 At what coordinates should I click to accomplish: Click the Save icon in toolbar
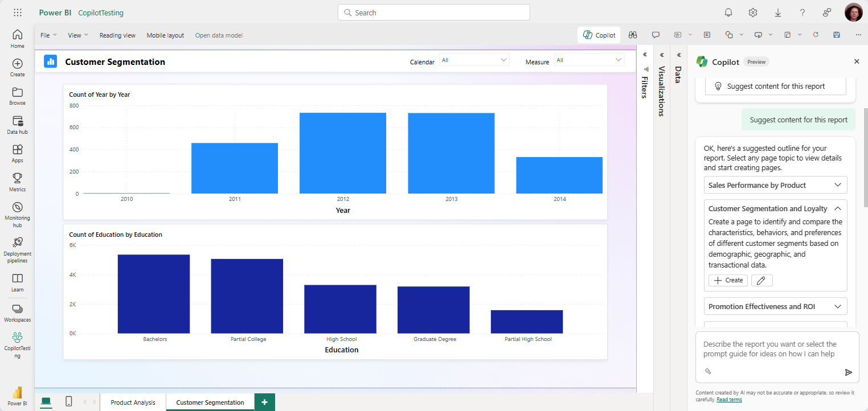836,35
